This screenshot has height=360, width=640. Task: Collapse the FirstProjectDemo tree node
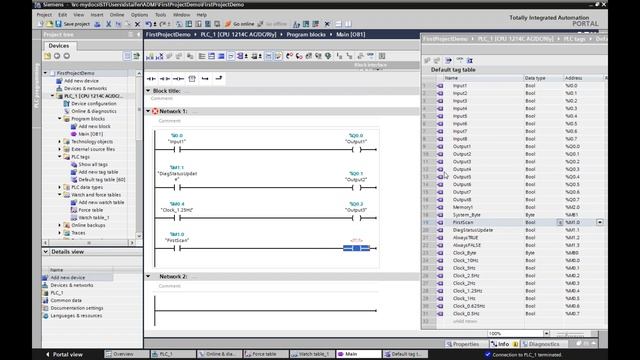point(45,73)
